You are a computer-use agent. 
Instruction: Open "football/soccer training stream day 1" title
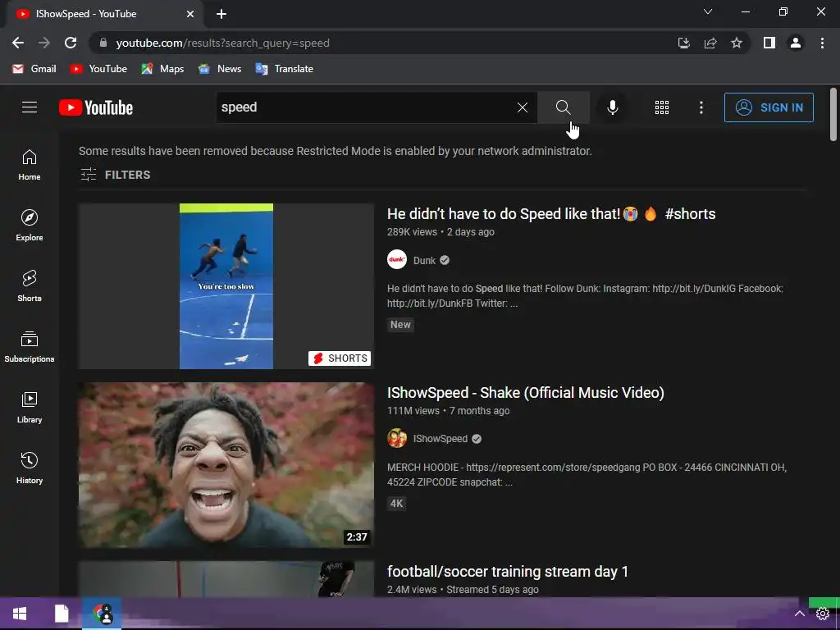507,572
